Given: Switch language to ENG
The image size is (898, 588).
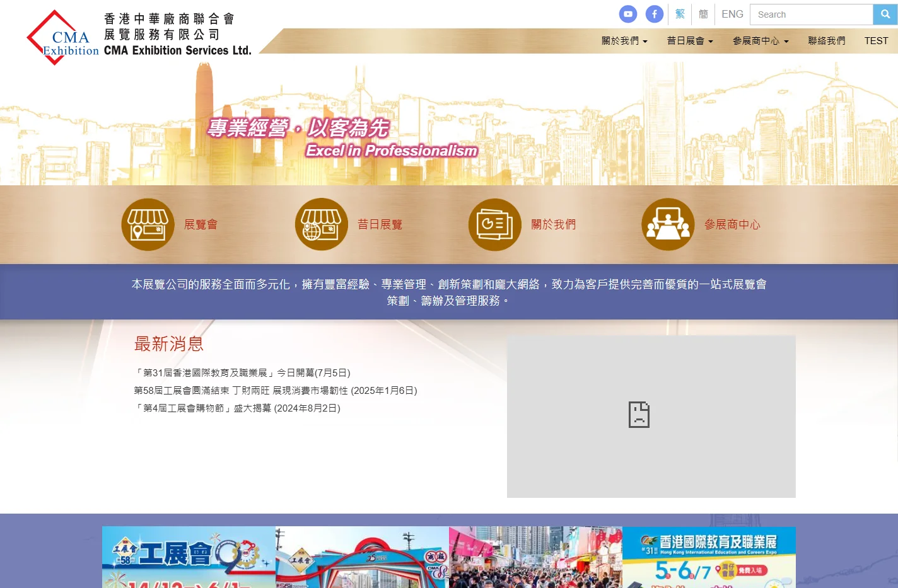Looking at the screenshot, I should pyautogui.click(x=732, y=14).
